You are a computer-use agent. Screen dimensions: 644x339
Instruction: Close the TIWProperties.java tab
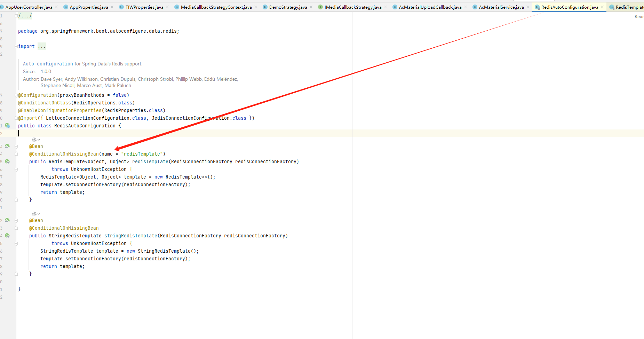click(167, 7)
